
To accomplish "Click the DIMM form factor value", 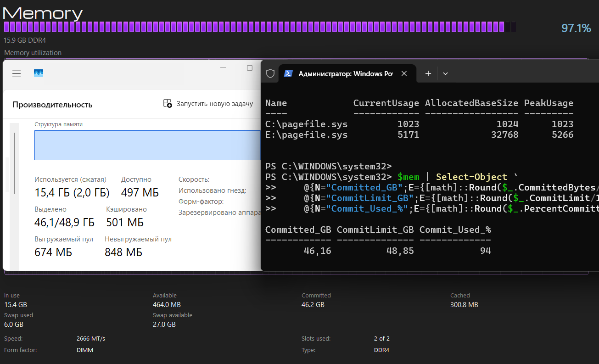I will 85,350.
